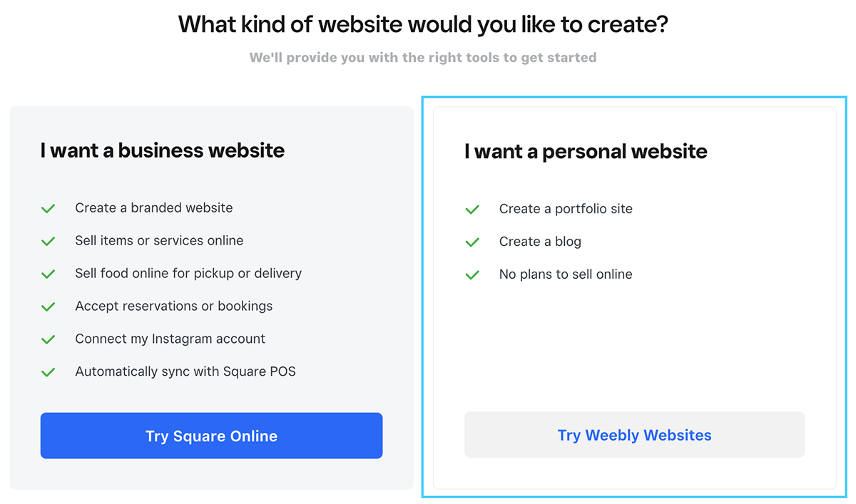Click the 'Create a blog' text
856x504 pixels.
(540, 242)
